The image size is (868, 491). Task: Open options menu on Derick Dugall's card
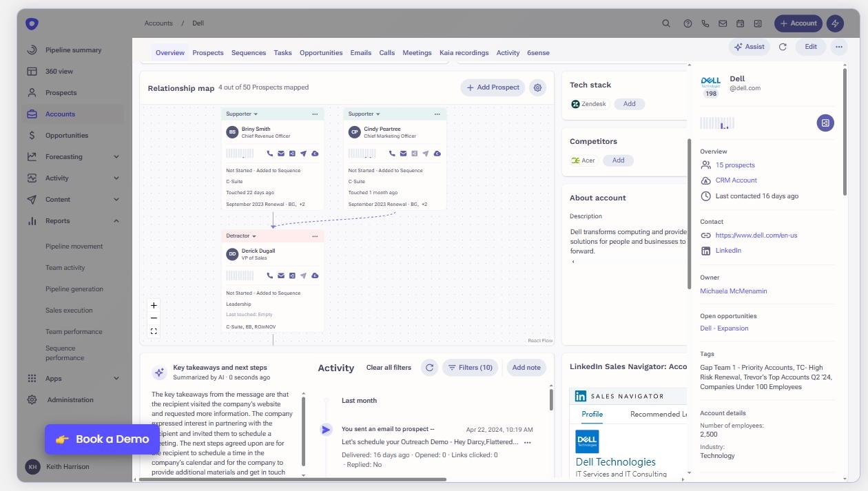[315, 236]
